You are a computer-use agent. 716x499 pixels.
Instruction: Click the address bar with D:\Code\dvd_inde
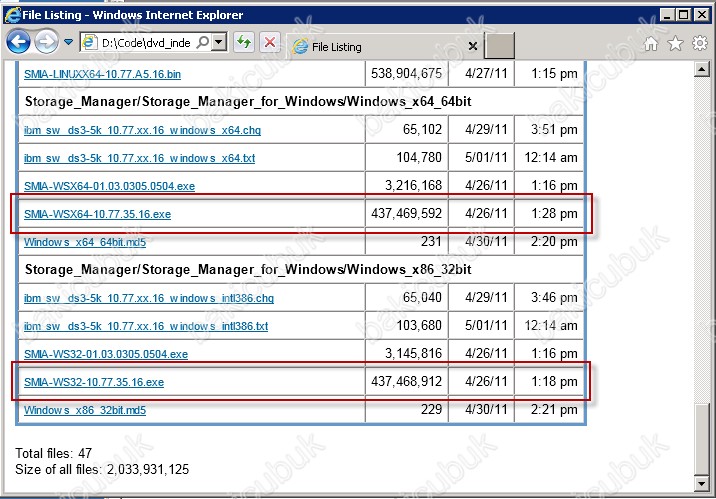(153, 43)
